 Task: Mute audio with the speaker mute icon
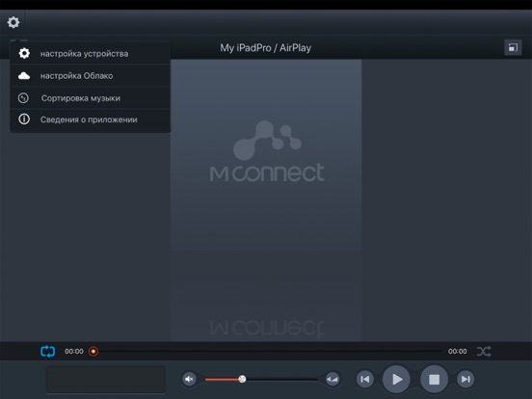point(189,379)
